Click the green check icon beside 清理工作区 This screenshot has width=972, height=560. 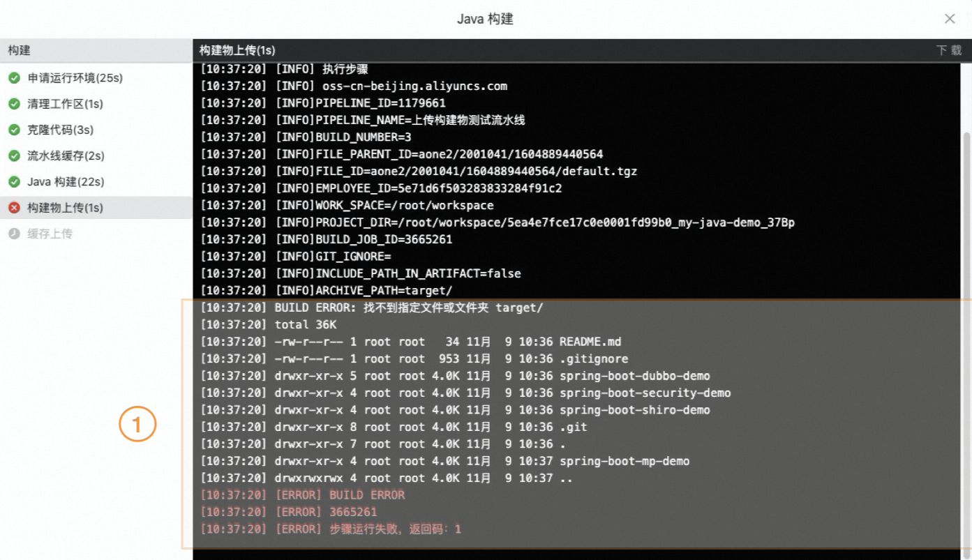coord(14,104)
